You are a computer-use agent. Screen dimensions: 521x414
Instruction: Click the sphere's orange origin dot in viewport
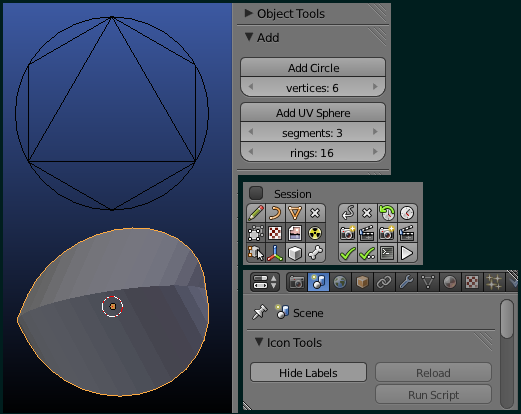pyautogui.click(x=113, y=306)
